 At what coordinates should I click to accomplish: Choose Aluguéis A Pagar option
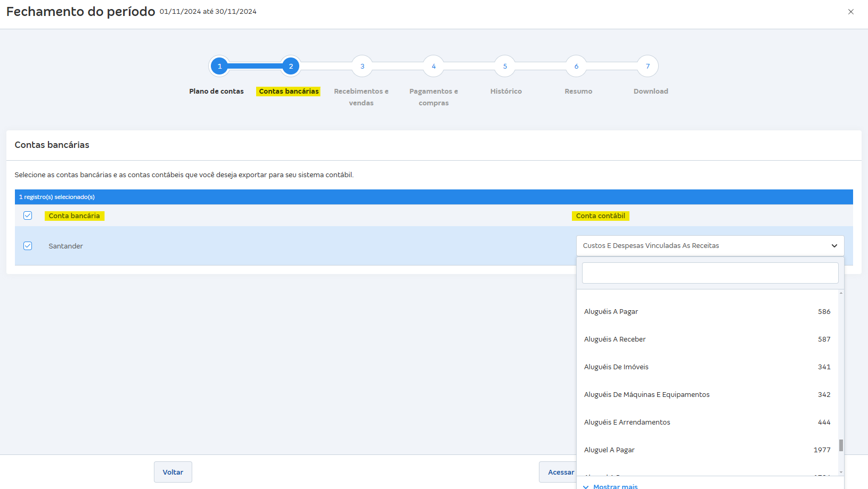click(x=611, y=312)
